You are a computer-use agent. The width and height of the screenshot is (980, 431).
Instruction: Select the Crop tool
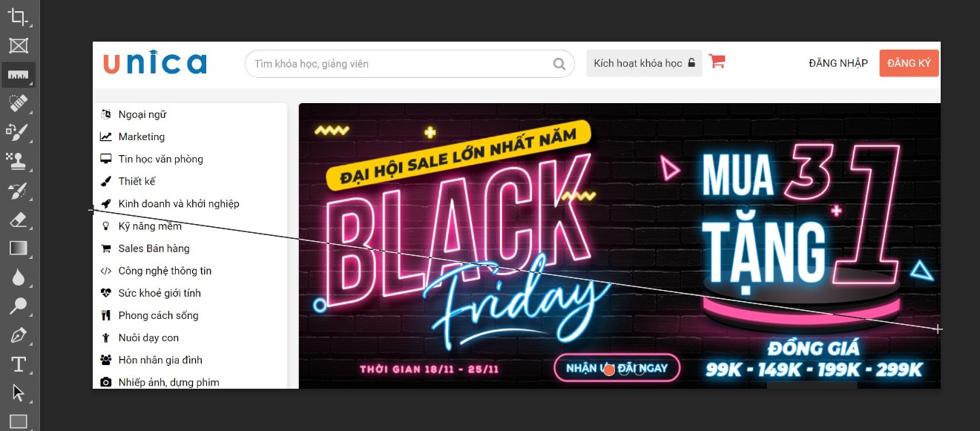pos(18,16)
